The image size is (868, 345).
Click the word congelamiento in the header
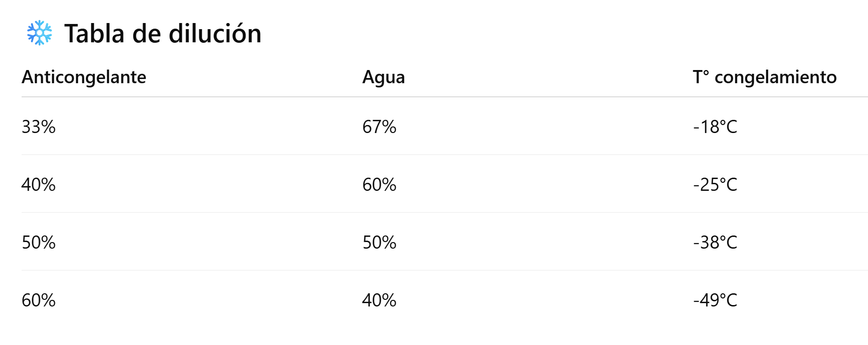(776, 77)
